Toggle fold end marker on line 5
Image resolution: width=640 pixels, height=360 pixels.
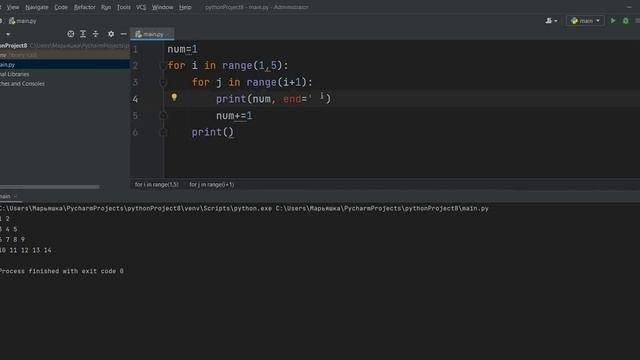point(163,116)
